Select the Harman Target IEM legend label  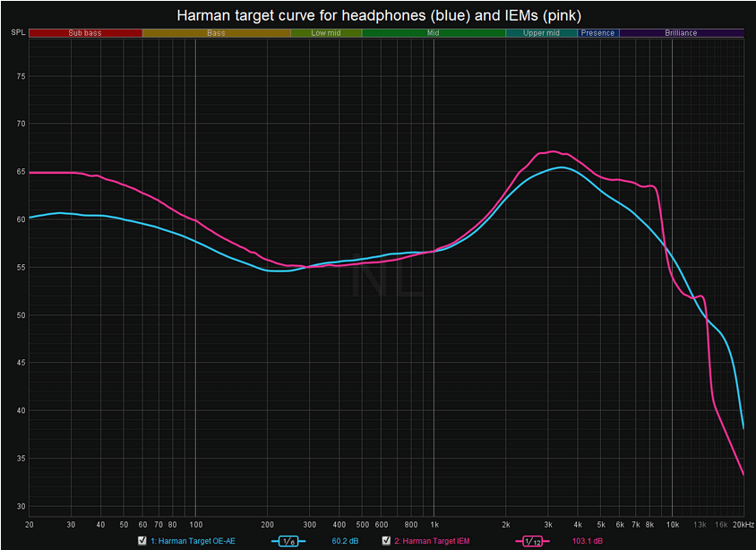click(x=431, y=541)
